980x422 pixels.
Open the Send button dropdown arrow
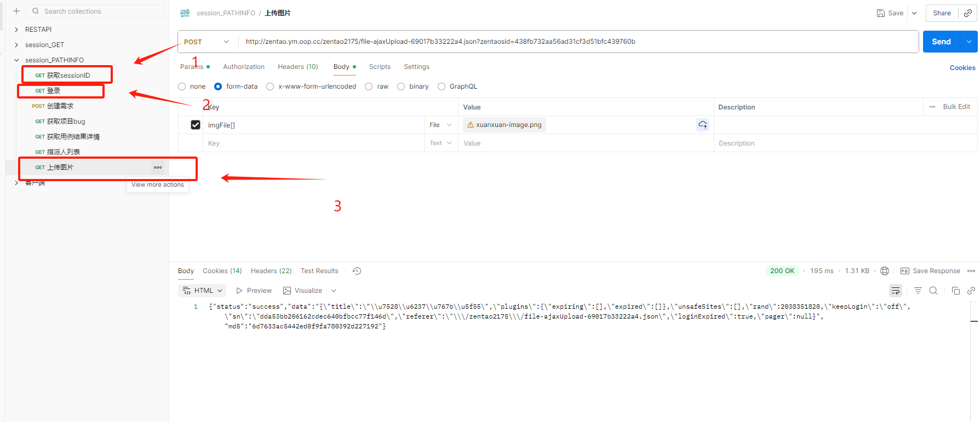tap(969, 42)
